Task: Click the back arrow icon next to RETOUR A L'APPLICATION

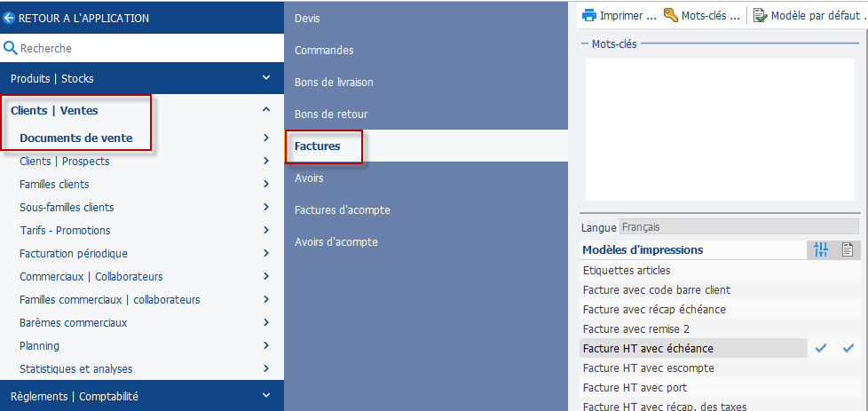Action: tap(9, 19)
